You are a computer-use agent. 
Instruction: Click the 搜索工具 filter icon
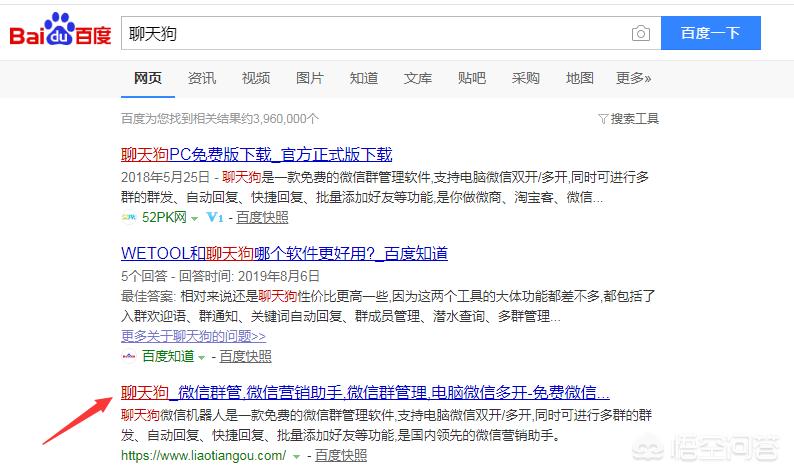[x=602, y=119]
